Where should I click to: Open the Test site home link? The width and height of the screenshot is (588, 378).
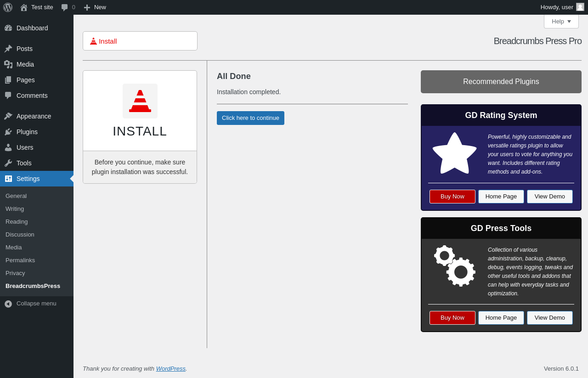pos(37,7)
